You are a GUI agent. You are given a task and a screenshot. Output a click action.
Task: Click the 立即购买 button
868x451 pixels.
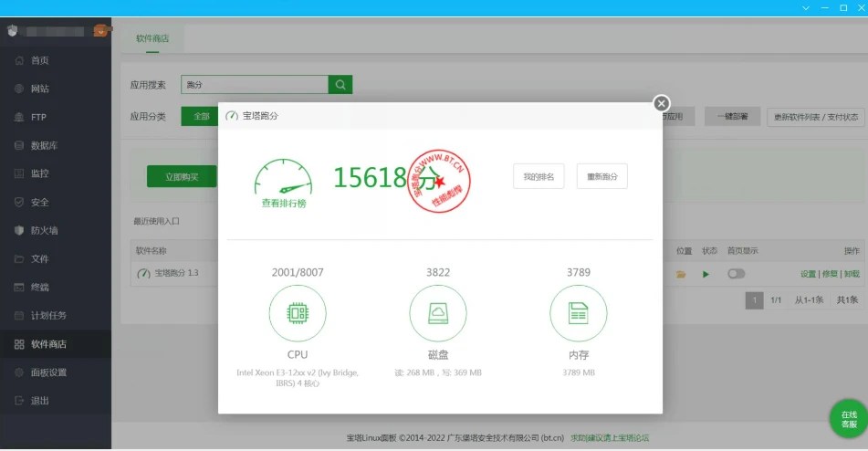(x=182, y=176)
